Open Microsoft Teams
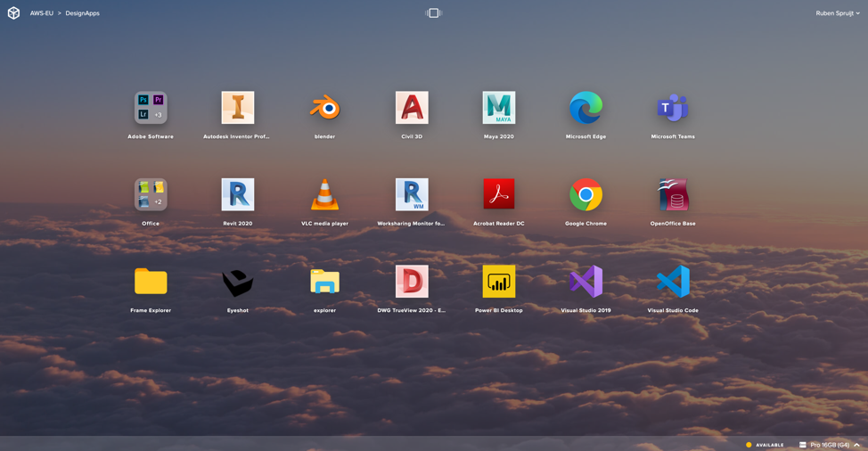868x451 pixels. click(x=673, y=108)
